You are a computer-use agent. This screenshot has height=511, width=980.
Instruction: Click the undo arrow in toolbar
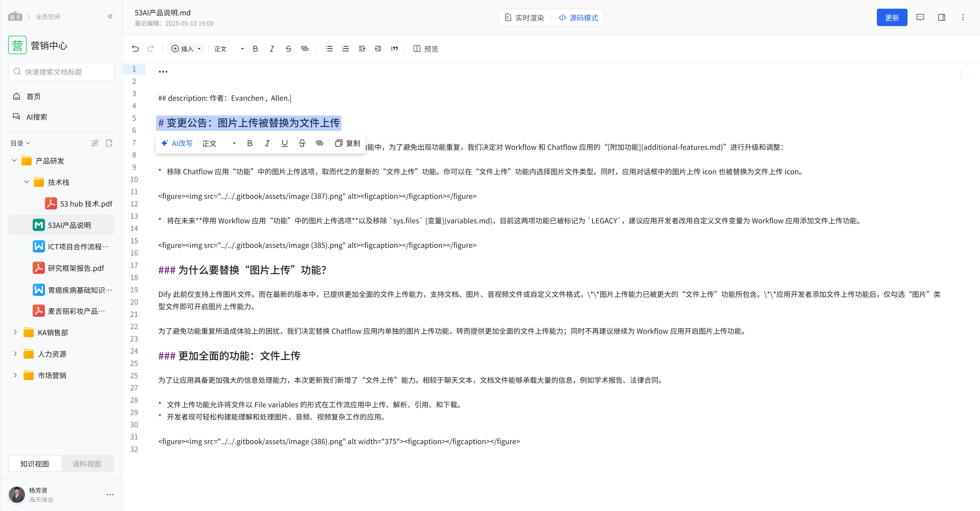pyautogui.click(x=135, y=49)
